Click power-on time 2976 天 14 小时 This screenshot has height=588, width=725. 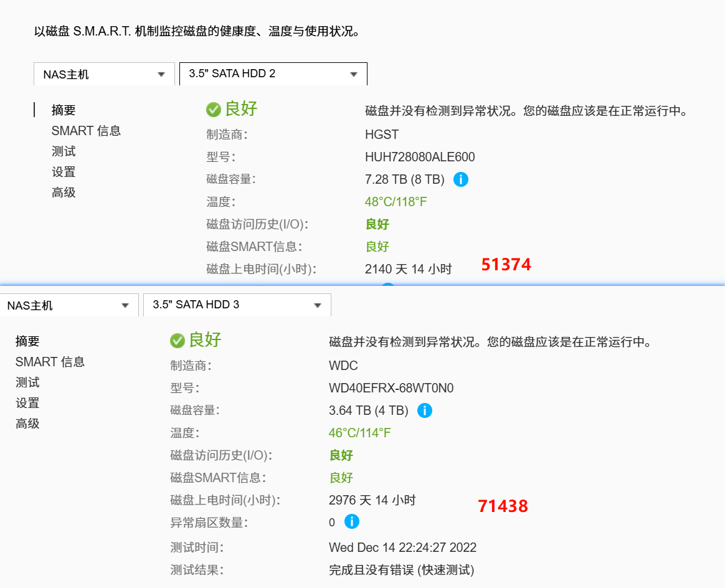[372, 500]
